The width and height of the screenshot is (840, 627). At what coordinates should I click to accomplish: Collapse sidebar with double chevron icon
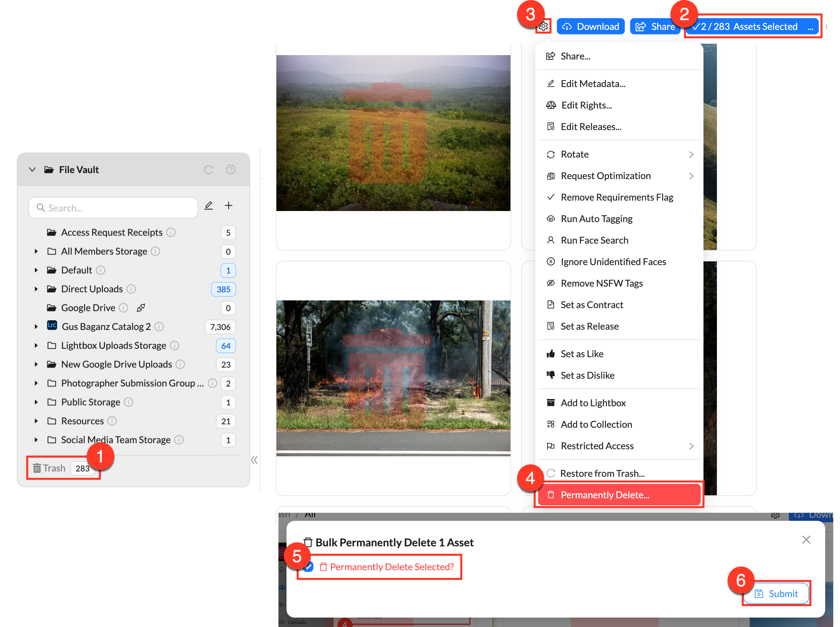pos(254,460)
